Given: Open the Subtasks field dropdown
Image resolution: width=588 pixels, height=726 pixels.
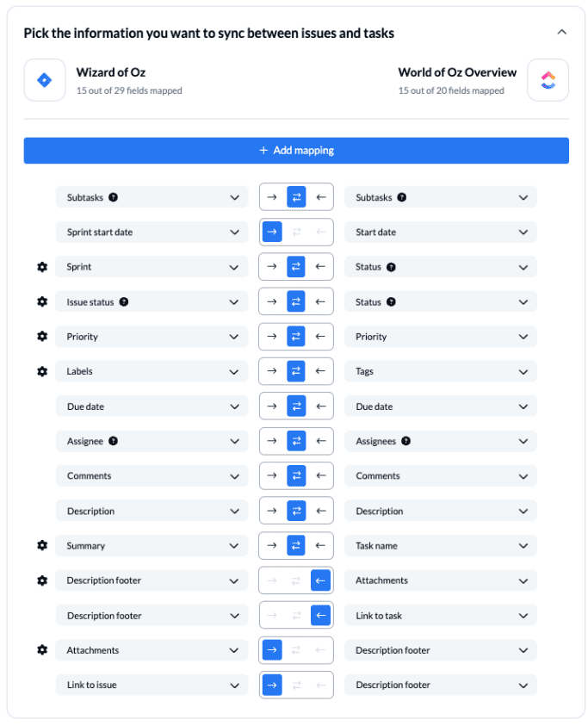Looking at the screenshot, I should 152,196.
